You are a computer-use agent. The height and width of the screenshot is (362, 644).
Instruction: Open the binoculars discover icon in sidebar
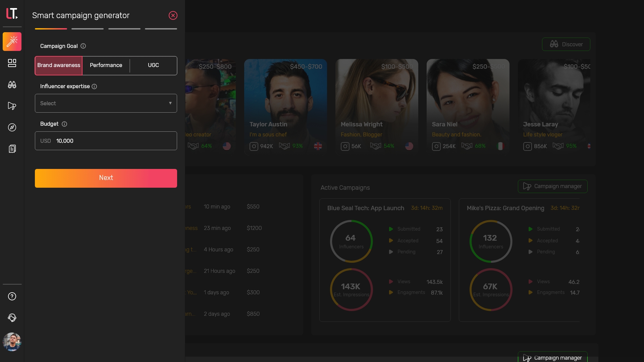point(12,84)
